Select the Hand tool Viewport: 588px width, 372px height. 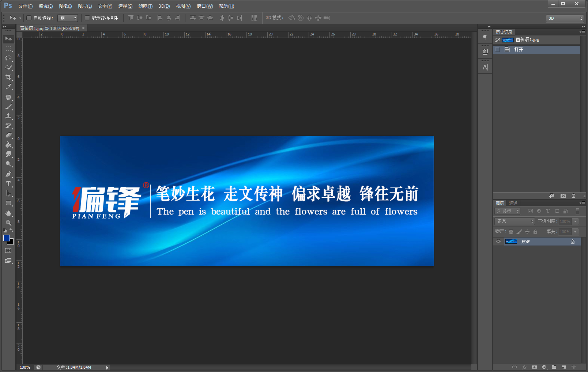pos(8,213)
